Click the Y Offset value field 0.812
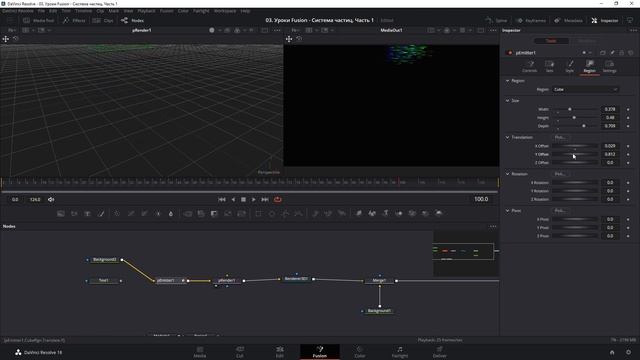The image size is (640, 360). click(610, 154)
